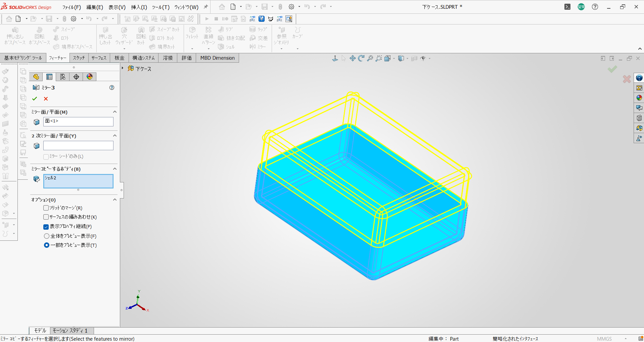This screenshot has height=342, width=644.
Task: Open SOLIDWORKS Forum task pane icon
Action: (639, 108)
